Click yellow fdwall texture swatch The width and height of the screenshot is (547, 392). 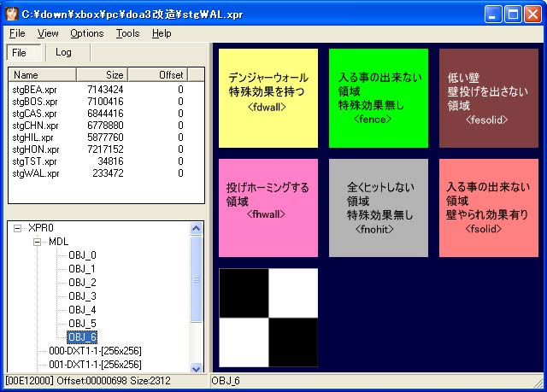coord(268,98)
